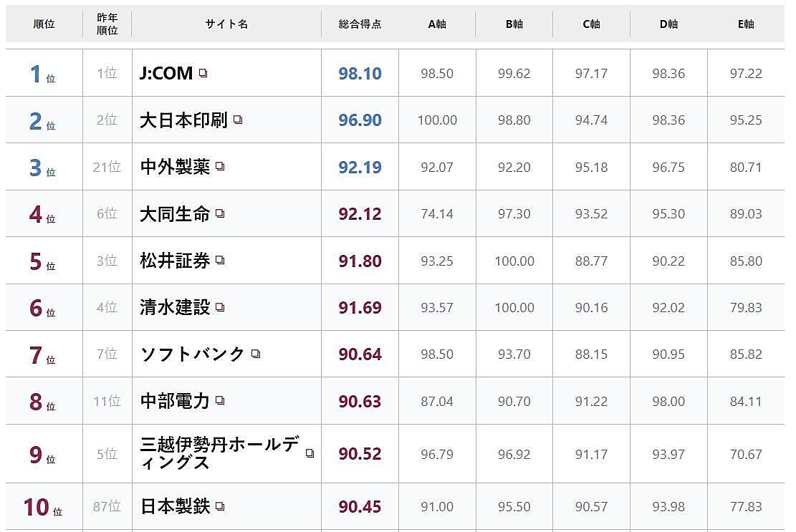Click external link icon beside 三越伊勢丹ホールディングス

(x=310, y=453)
